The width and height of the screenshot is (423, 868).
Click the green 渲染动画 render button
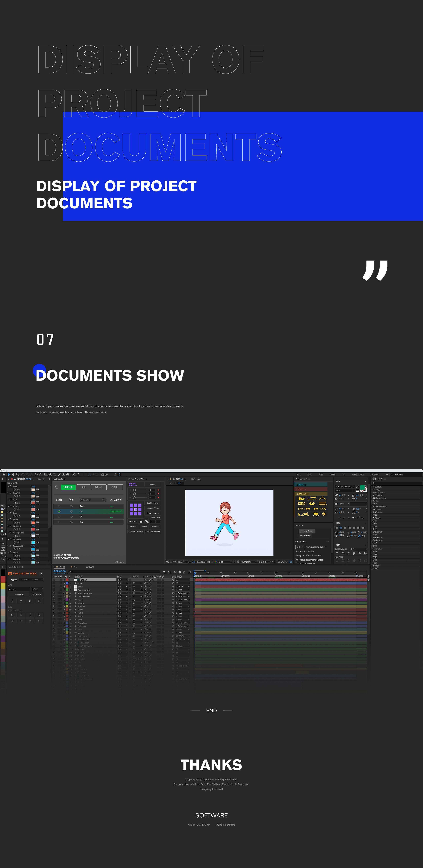pos(68,487)
